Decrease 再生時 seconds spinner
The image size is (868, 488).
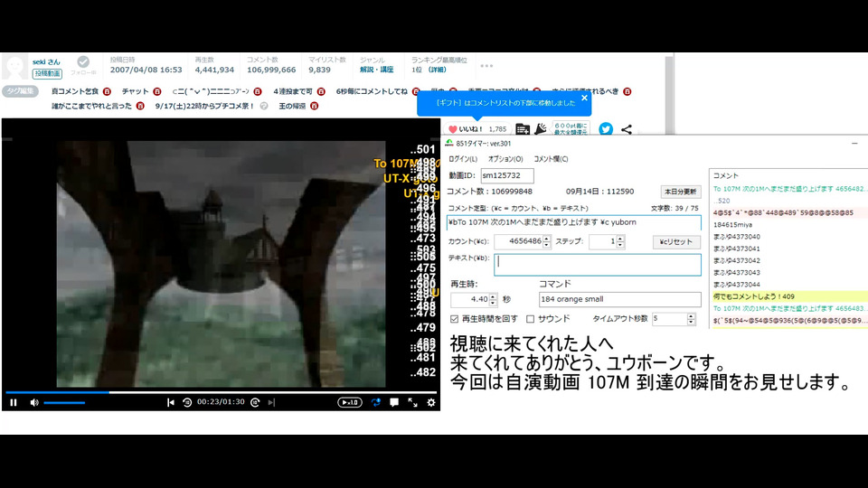494,303
